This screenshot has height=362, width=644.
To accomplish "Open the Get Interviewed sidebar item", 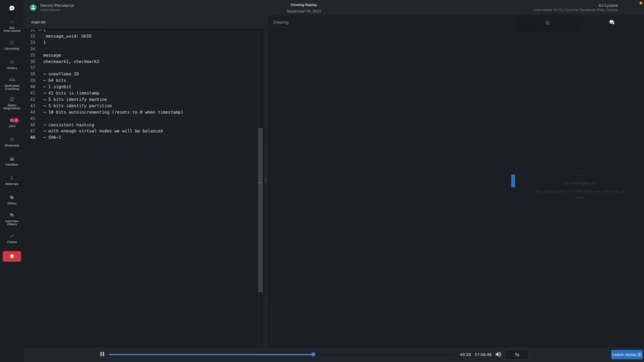I will [12, 26].
